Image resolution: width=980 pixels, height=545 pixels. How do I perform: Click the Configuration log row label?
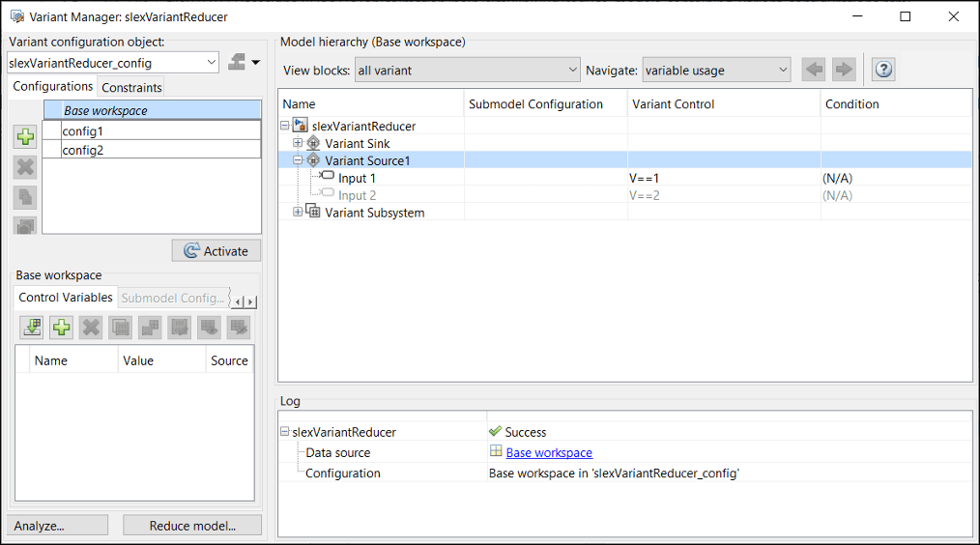pos(342,473)
